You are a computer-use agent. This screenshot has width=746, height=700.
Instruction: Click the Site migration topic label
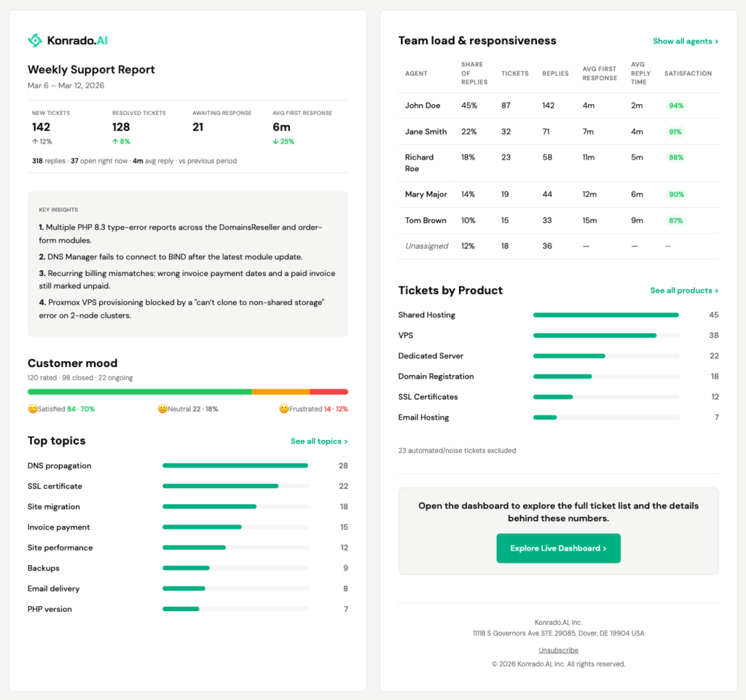point(54,506)
